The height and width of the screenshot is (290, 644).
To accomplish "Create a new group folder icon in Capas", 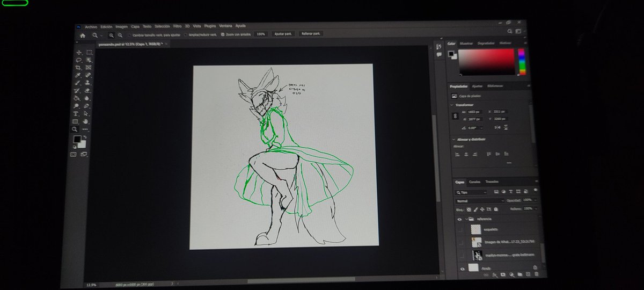I will [519, 274].
